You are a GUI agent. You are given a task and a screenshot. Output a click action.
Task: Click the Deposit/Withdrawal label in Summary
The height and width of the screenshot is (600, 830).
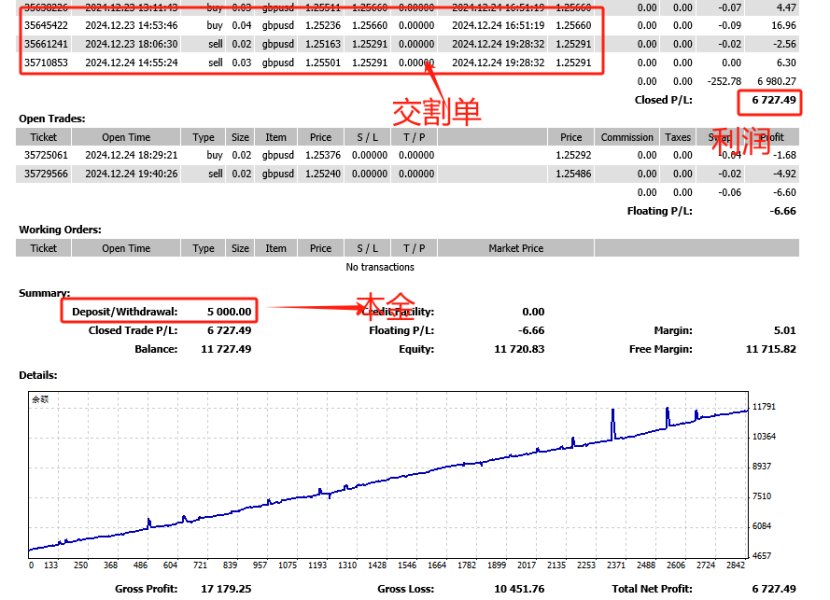coord(124,312)
